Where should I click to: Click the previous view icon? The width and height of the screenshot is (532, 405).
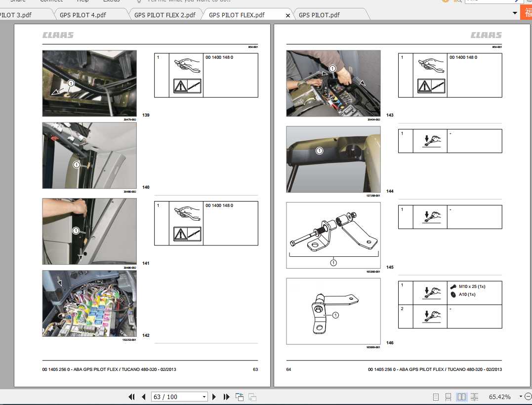click(240, 397)
